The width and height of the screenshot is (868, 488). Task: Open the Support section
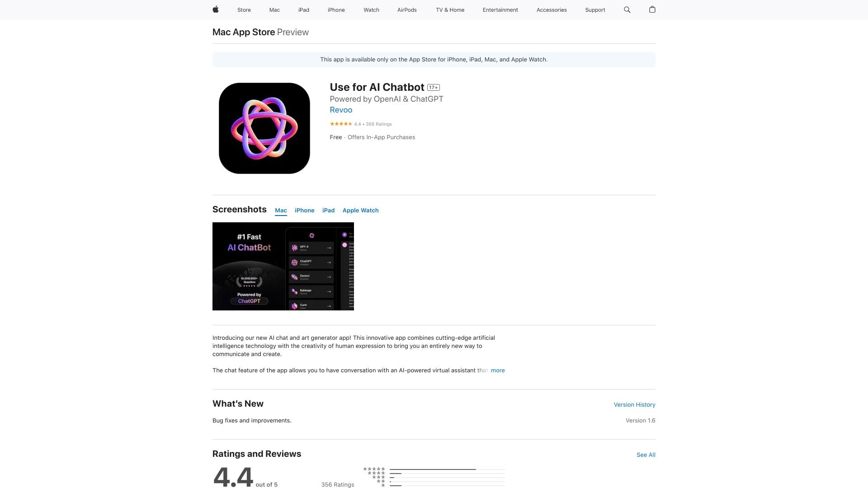595,9
